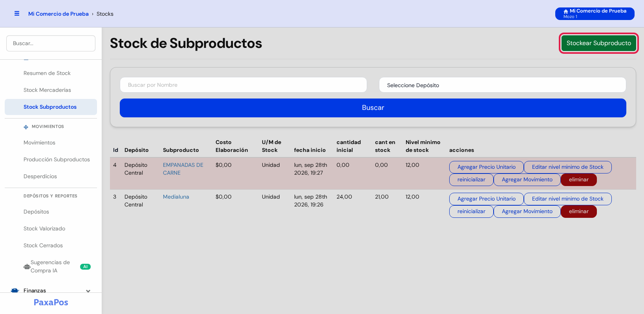
Task: Go to Resumen de Stock
Action: (x=47, y=73)
